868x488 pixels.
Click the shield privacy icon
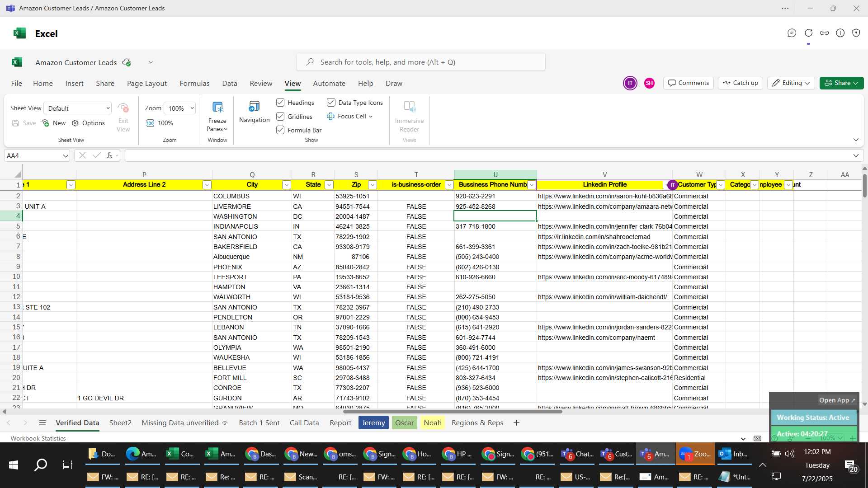pyautogui.click(x=856, y=33)
